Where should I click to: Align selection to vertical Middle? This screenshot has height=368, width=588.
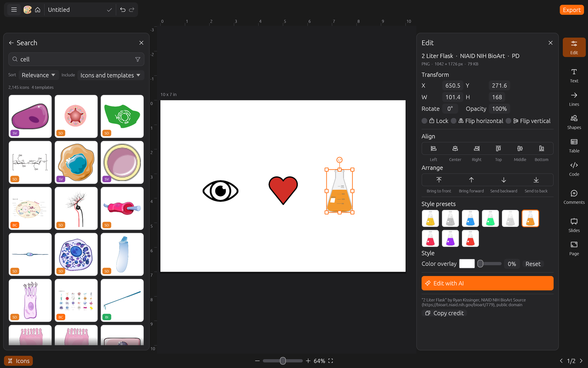click(x=520, y=148)
